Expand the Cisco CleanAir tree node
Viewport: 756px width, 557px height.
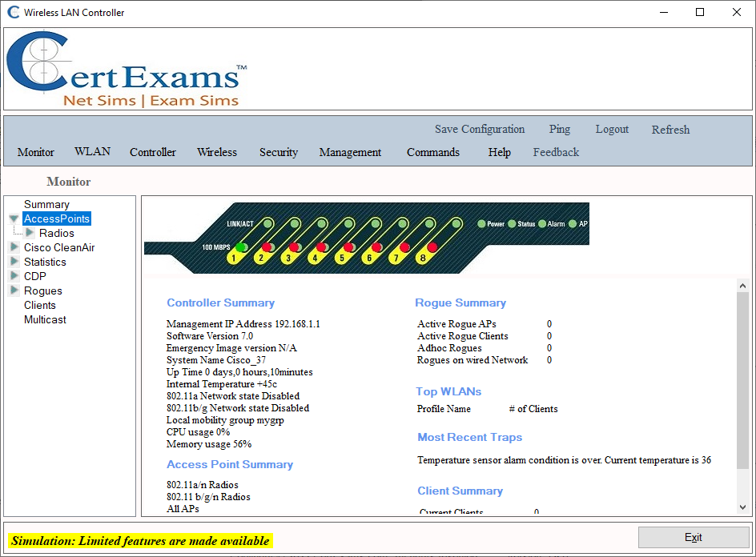click(14, 246)
